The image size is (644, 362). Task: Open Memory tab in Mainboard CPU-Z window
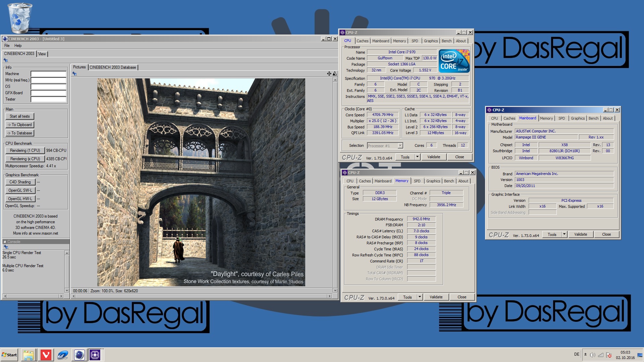coord(546,118)
